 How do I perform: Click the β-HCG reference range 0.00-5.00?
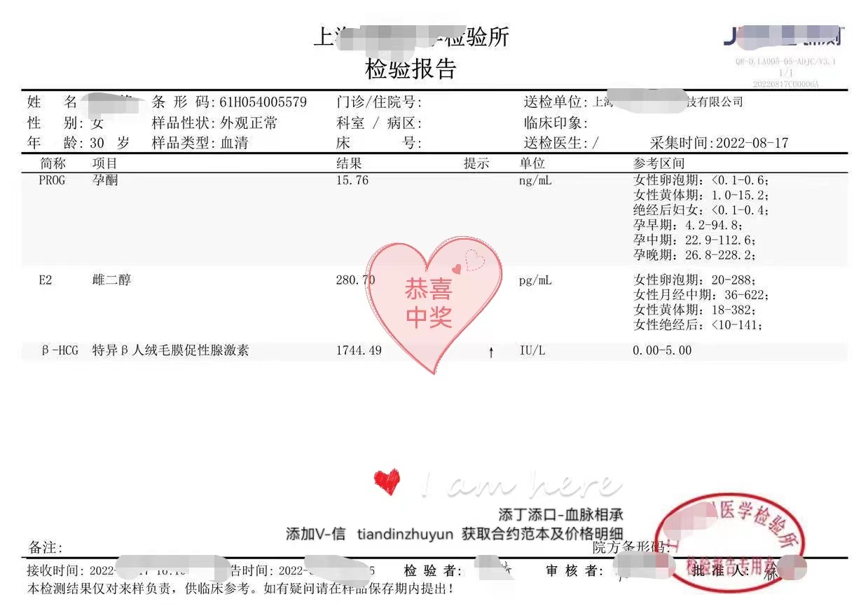click(x=661, y=350)
